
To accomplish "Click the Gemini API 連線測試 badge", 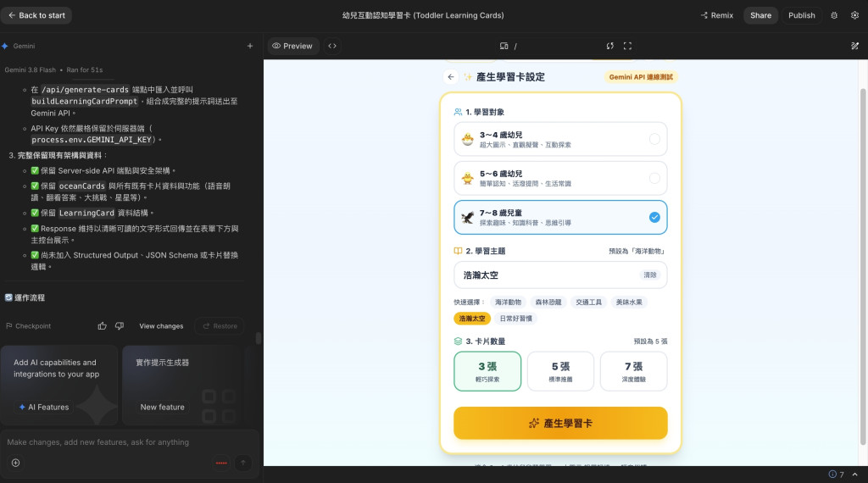I will click(x=641, y=77).
